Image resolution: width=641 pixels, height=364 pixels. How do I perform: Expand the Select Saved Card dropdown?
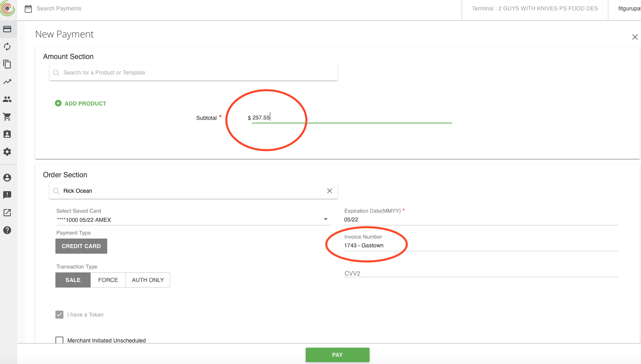pos(325,219)
